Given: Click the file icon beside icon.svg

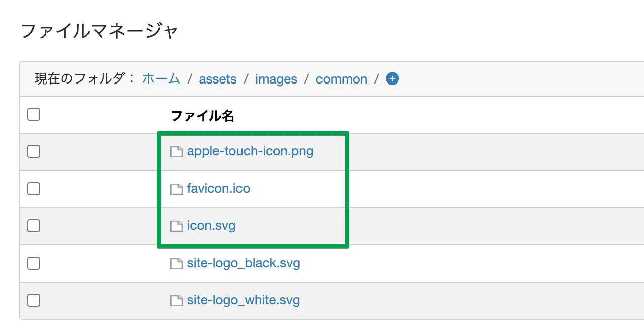Looking at the screenshot, I should 176,226.
